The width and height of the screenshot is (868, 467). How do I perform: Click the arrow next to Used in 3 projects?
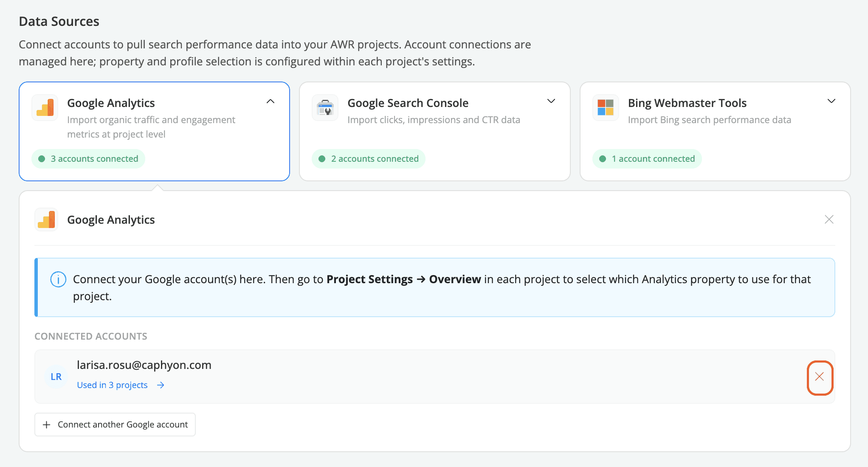pyautogui.click(x=161, y=385)
